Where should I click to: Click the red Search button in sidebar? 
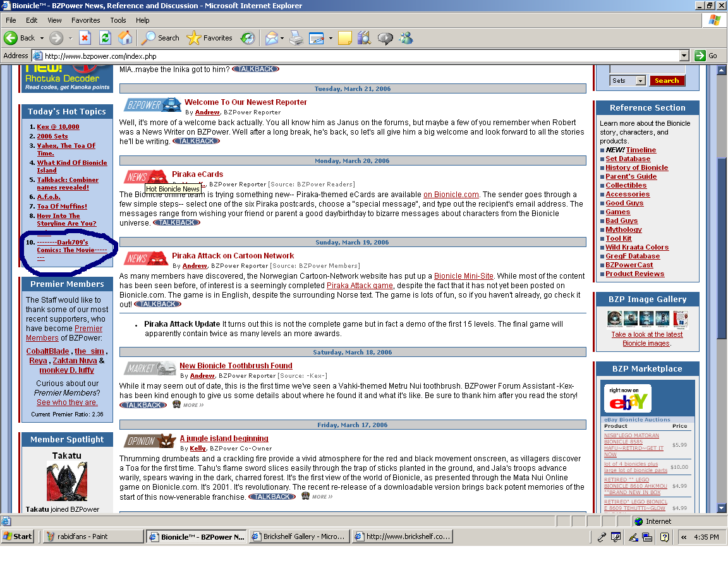pos(666,80)
